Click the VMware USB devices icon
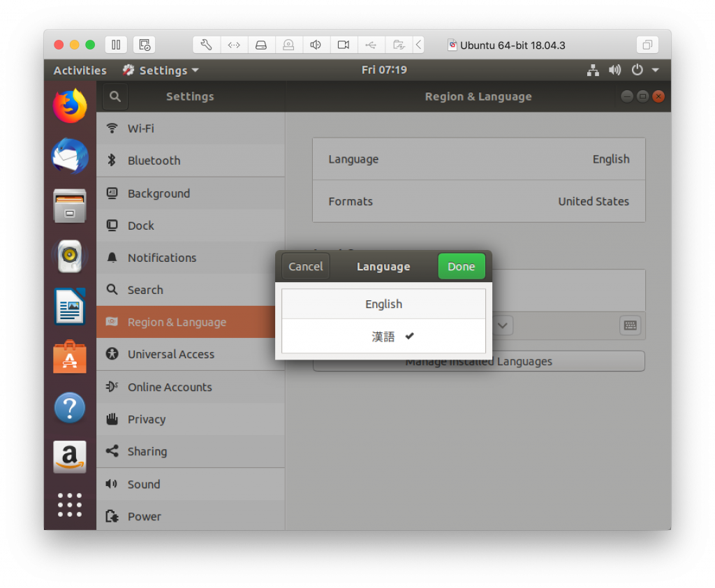 (x=371, y=45)
